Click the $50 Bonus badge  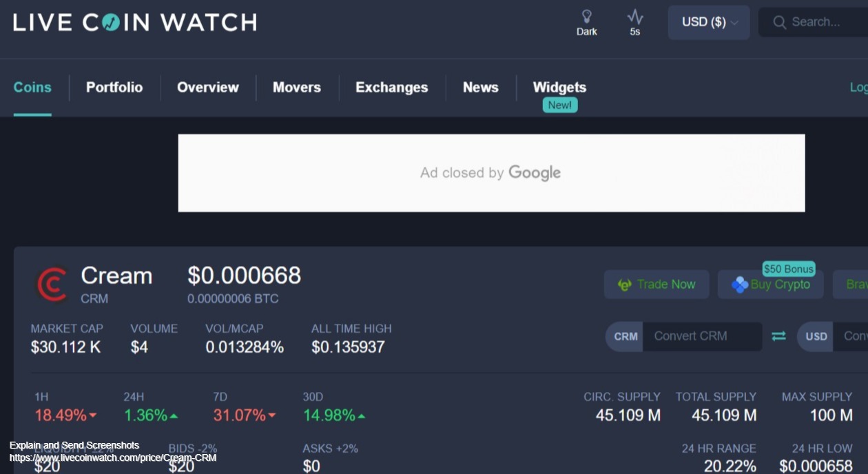[x=789, y=269]
